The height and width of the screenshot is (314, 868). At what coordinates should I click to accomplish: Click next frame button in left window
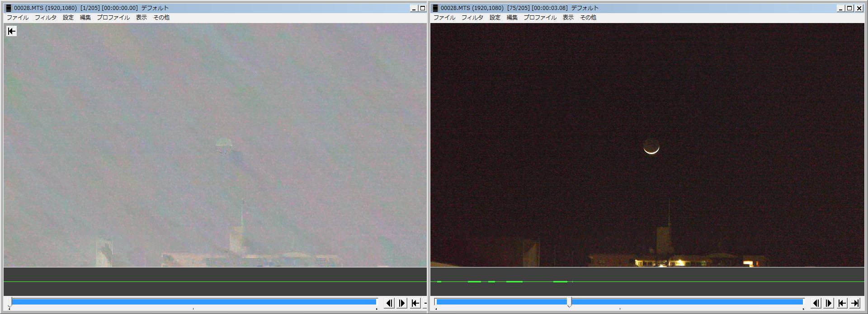pos(402,303)
